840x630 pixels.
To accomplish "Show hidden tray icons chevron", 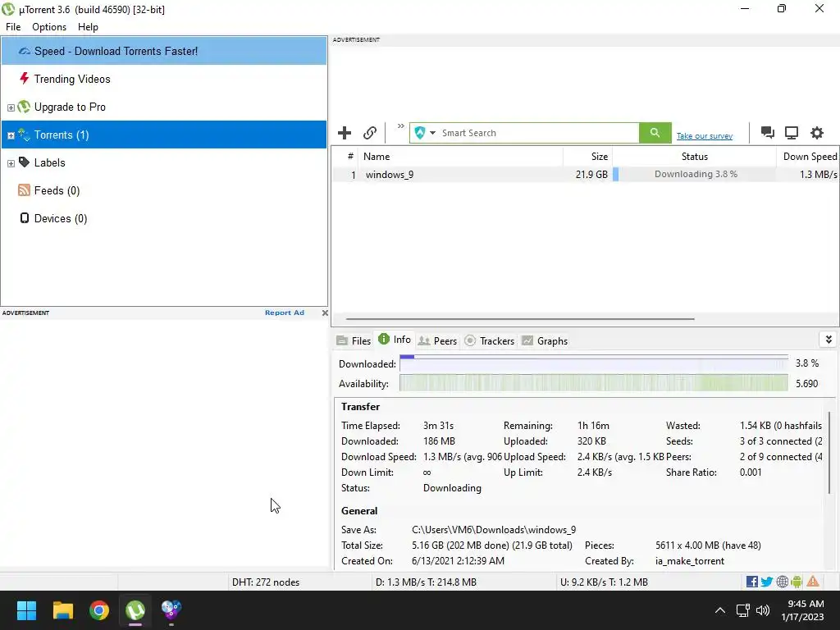I will [x=720, y=610].
